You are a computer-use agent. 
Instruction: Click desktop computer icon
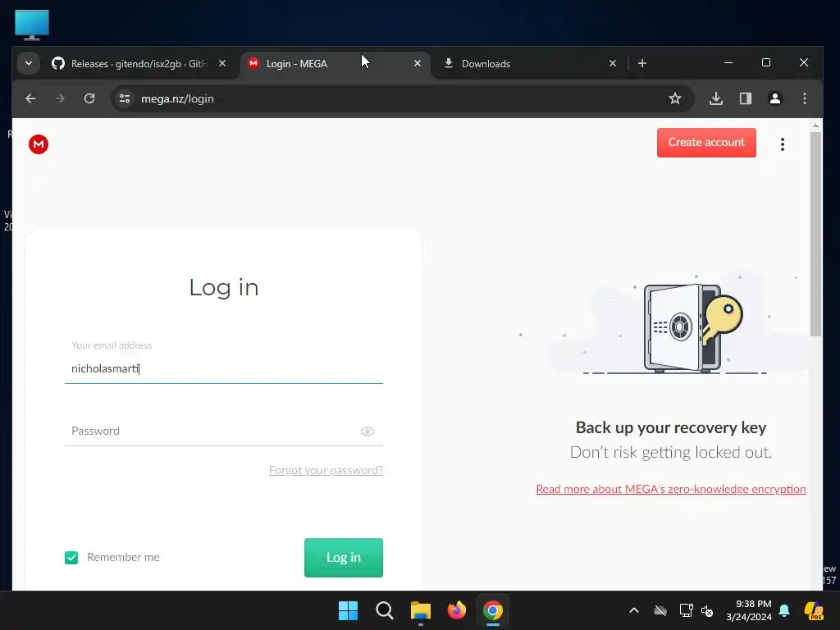(x=32, y=25)
